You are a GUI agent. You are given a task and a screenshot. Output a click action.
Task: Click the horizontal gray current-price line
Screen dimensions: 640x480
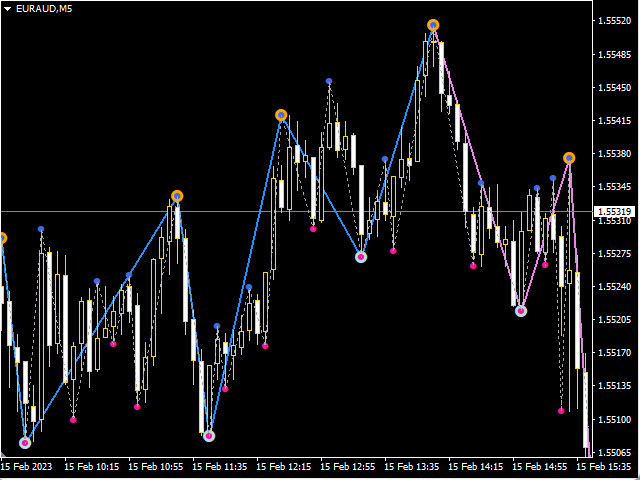coord(296,211)
